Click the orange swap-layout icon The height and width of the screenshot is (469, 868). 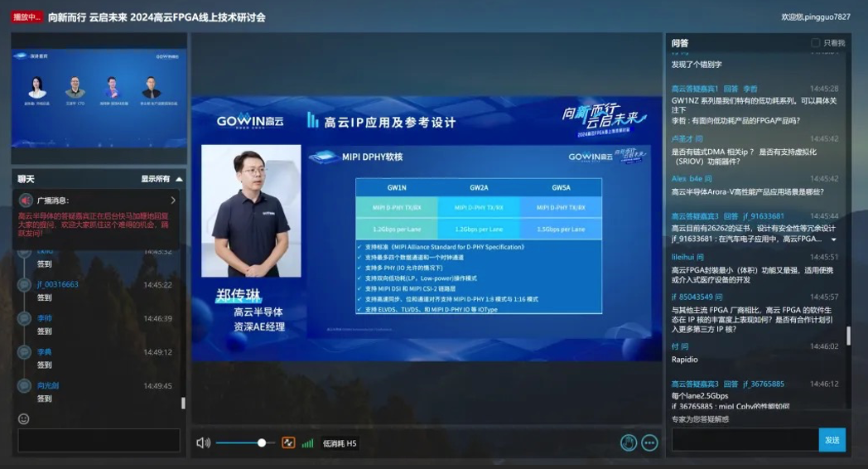coord(288,442)
